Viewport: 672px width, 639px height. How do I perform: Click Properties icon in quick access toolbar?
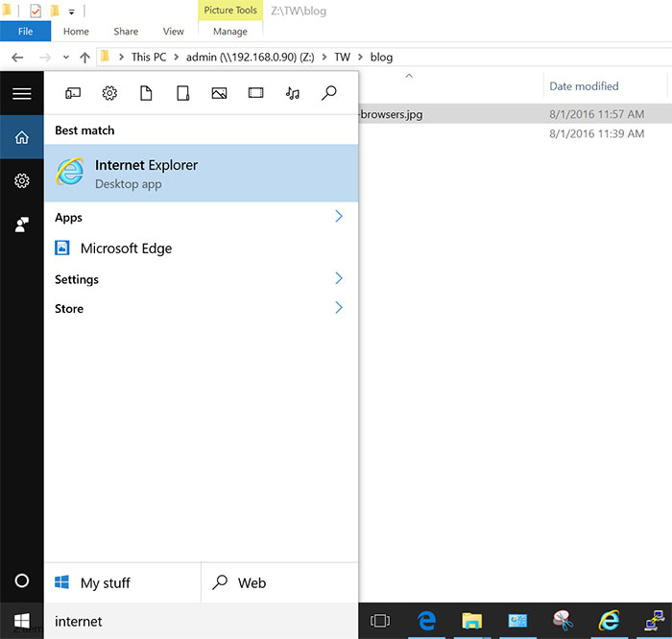(x=36, y=11)
